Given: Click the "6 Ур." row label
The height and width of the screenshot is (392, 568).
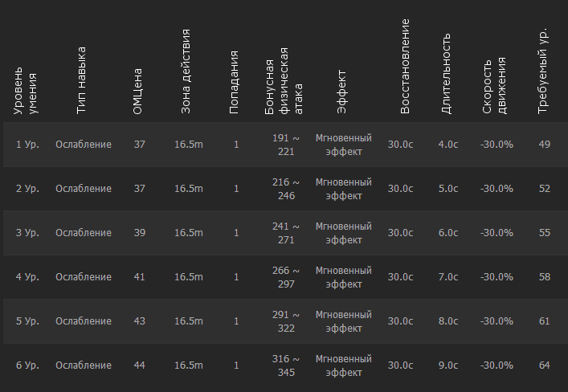Looking at the screenshot, I should (27, 365).
